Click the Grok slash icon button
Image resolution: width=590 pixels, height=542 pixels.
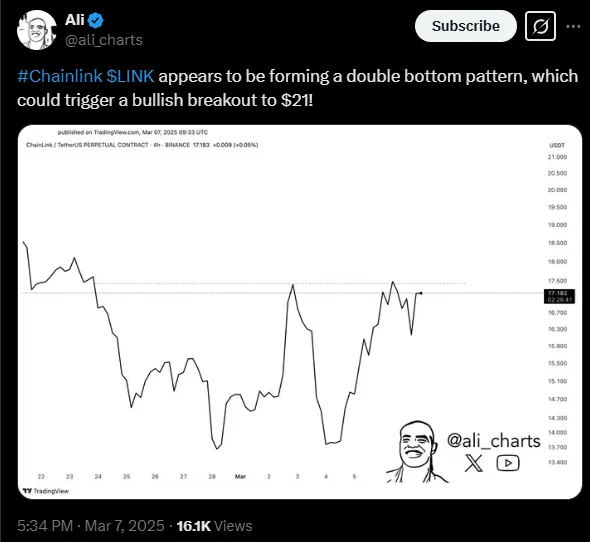tap(540, 26)
